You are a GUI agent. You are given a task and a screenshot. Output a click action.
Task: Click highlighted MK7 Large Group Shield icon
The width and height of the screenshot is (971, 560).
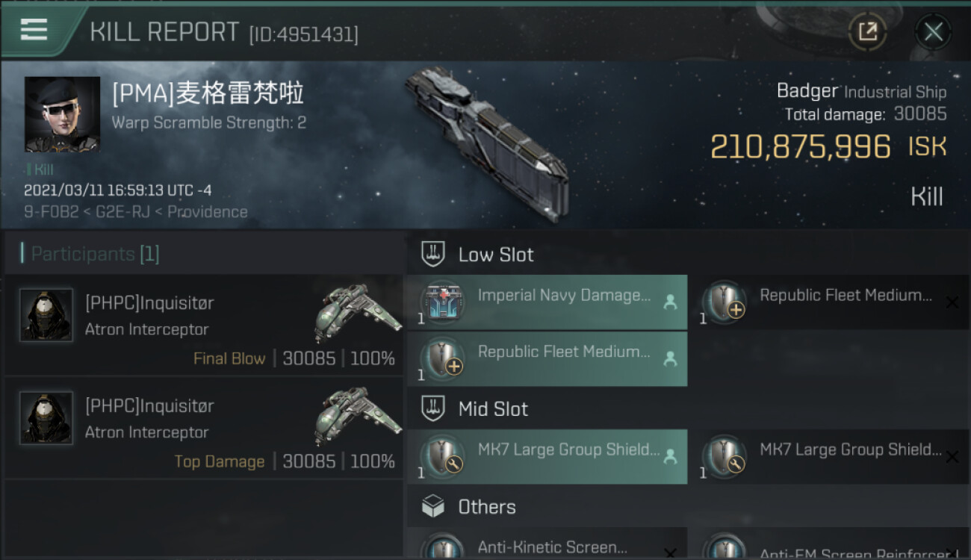pos(443,456)
